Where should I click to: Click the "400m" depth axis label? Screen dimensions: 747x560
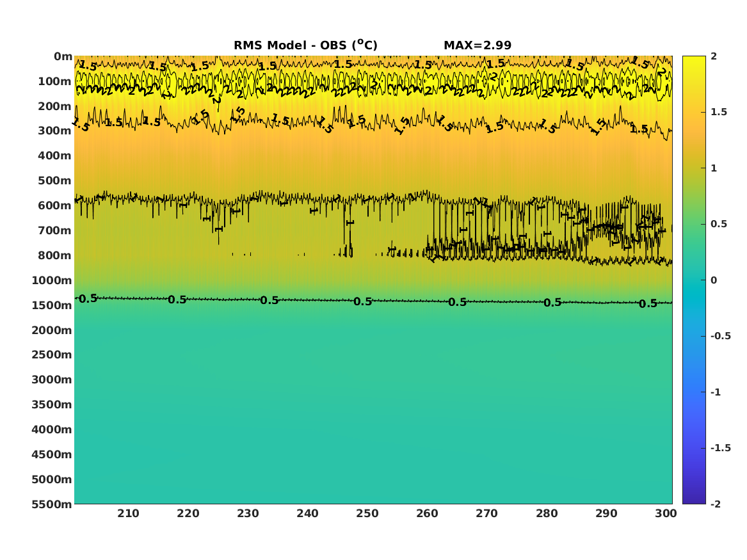[55, 156]
